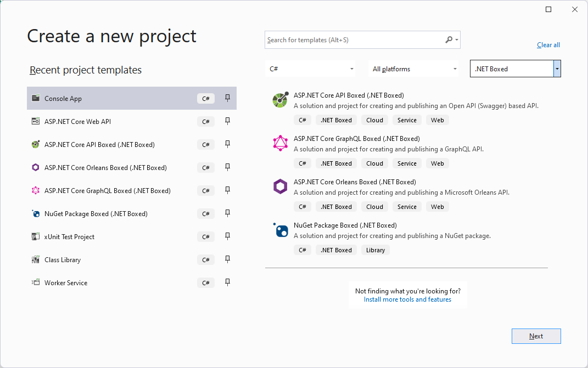Click the ASP.NET Core API Boxed template icon
588x368 pixels.
click(281, 100)
